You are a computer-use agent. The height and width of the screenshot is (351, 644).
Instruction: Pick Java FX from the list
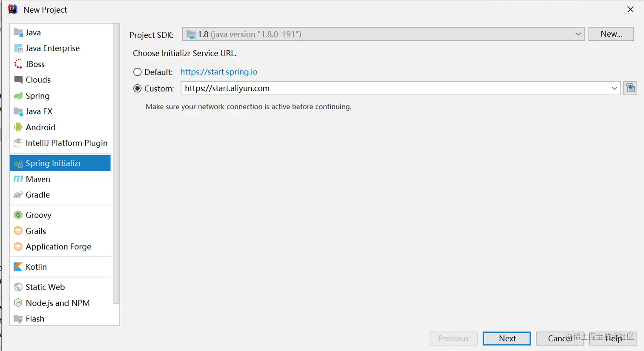click(x=60, y=111)
